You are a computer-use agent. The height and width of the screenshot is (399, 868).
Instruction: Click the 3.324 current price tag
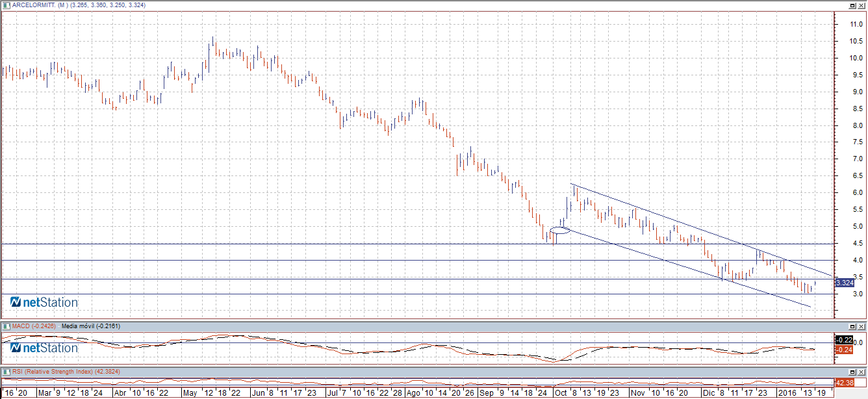pyautogui.click(x=844, y=283)
